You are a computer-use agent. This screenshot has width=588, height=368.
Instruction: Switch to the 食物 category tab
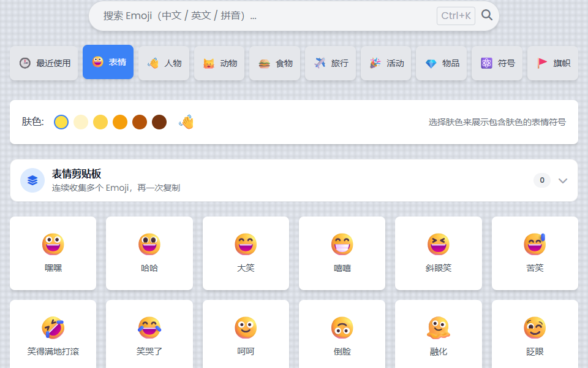pos(275,63)
